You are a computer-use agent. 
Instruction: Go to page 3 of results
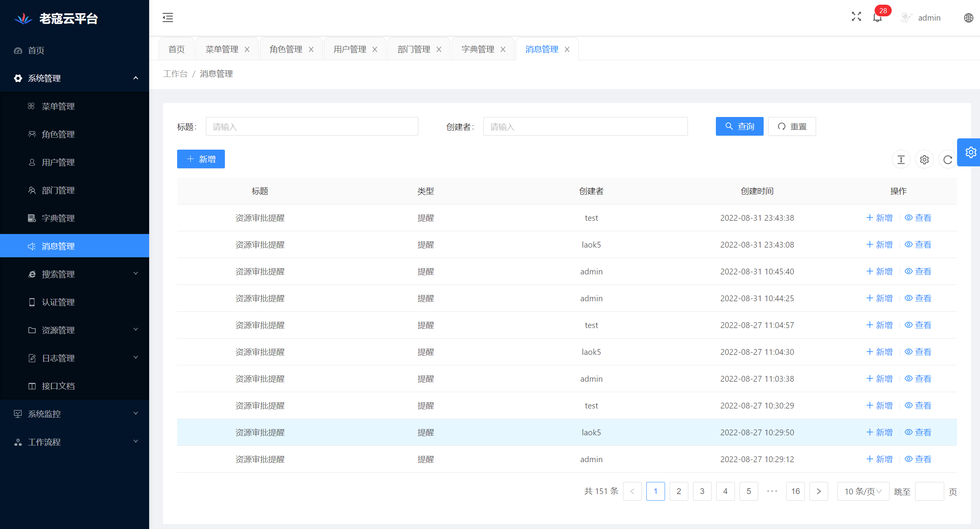coord(702,491)
